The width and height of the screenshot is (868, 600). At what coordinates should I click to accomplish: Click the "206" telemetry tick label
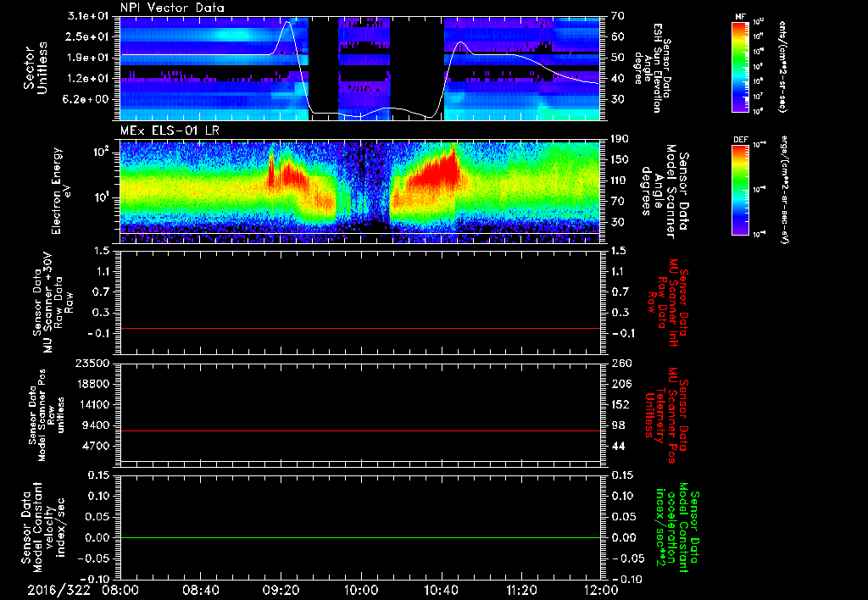click(x=620, y=384)
